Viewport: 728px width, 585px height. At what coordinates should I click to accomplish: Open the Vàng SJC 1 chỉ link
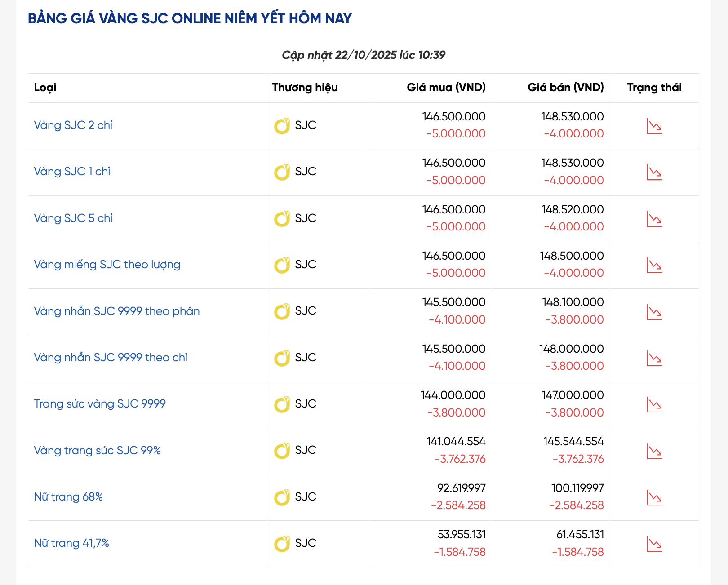72,172
